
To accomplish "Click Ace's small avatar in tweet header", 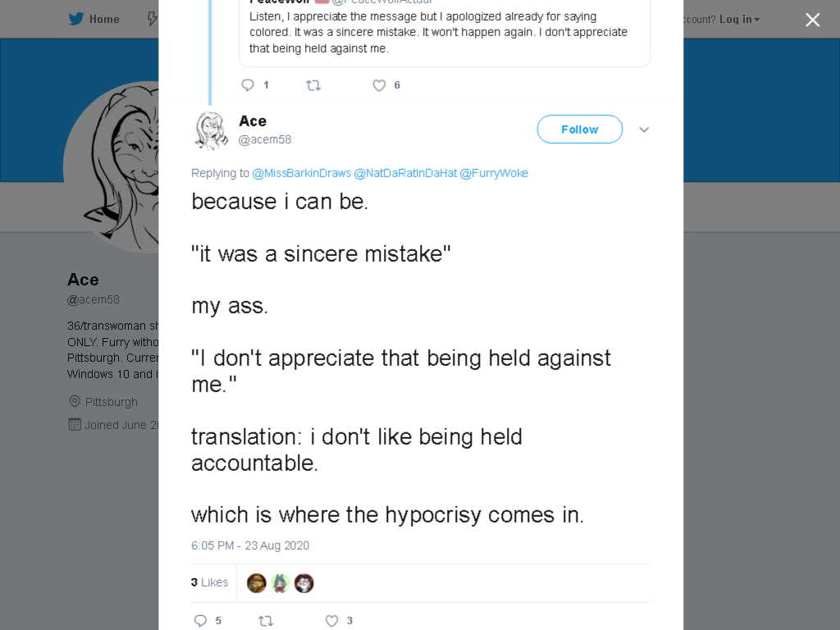I will click(x=211, y=130).
